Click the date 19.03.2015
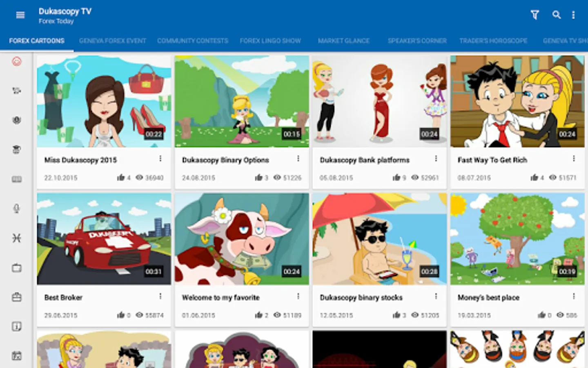 click(x=474, y=315)
